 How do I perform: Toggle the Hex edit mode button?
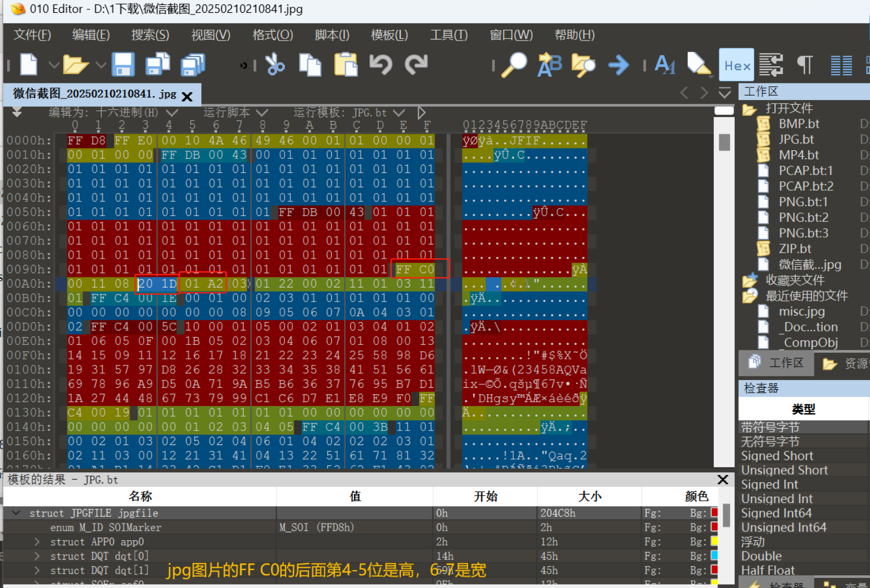click(x=736, y=66)
